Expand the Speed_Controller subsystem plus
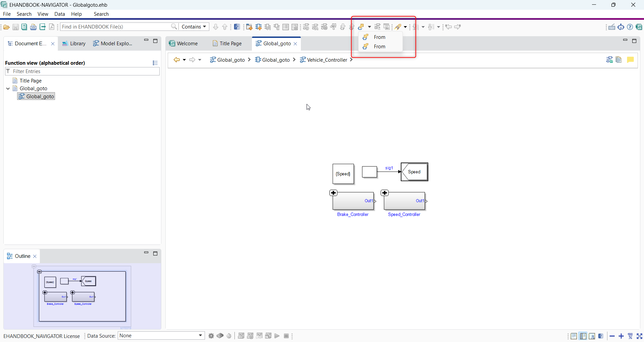Screen dimensions: 644x342 (x=385, y=193)
